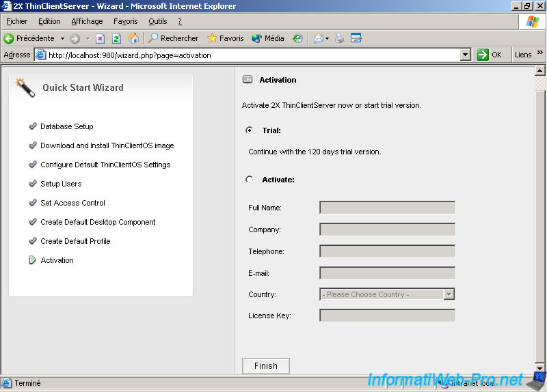The width and height of the screenshot is (547, 392).
Task: Open the Précédente back history dropdown arrow
Action: pyautogui.click(x=62, y=38)
